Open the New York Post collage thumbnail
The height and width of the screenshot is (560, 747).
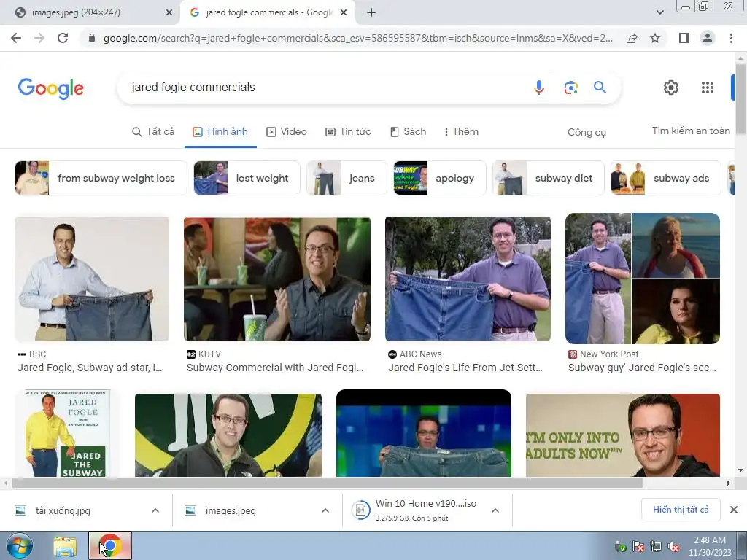pos(643,279)
